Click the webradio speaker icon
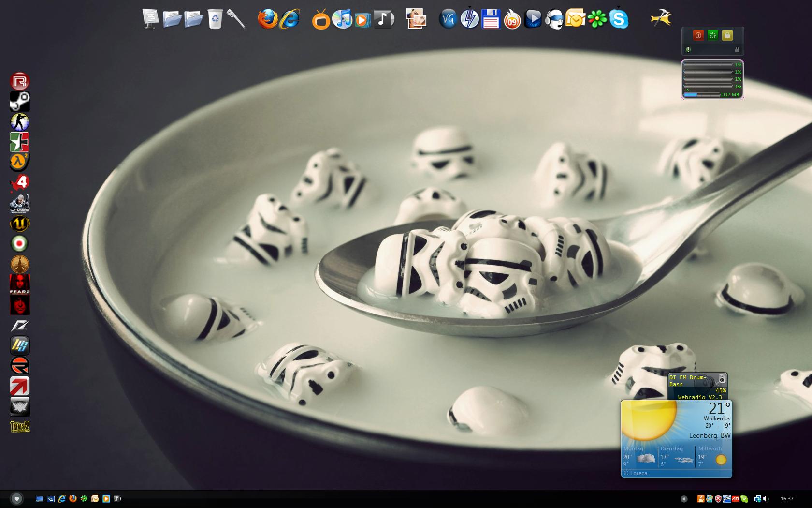The image size is (812, 508). coord(722,379)
